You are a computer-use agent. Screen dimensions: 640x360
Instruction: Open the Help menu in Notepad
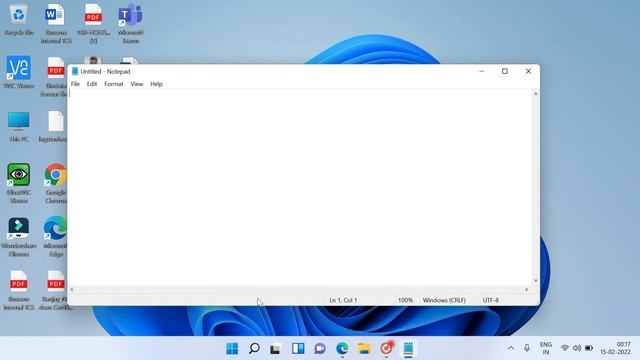156,84
